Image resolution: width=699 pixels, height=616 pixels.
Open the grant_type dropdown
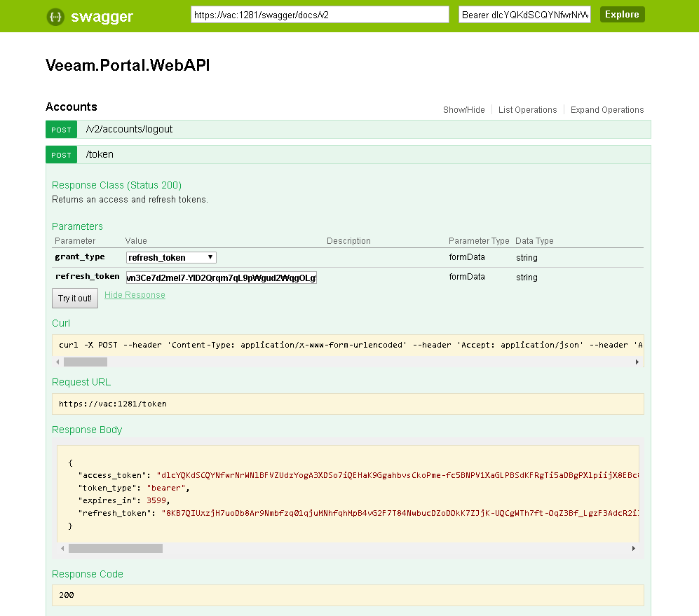tap(171, 257)
